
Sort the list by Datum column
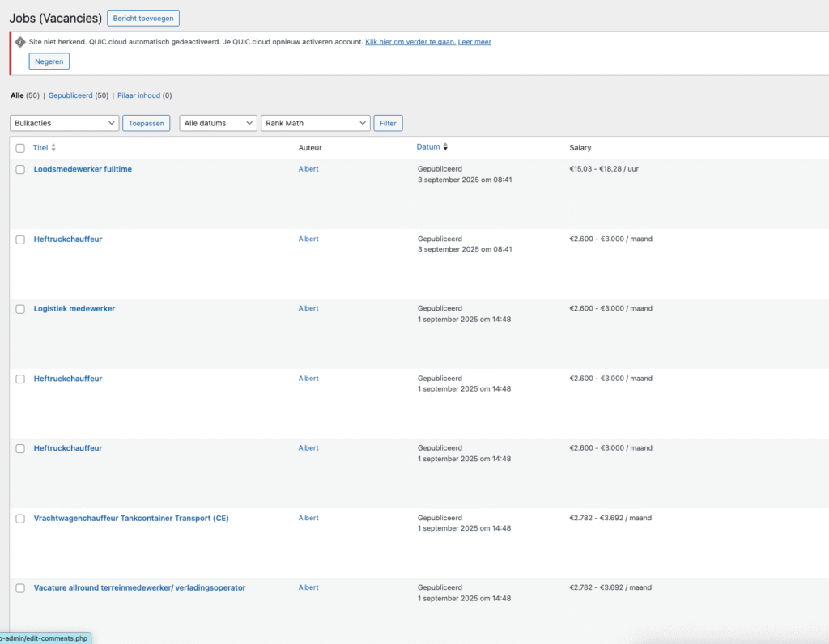point(427,147)
